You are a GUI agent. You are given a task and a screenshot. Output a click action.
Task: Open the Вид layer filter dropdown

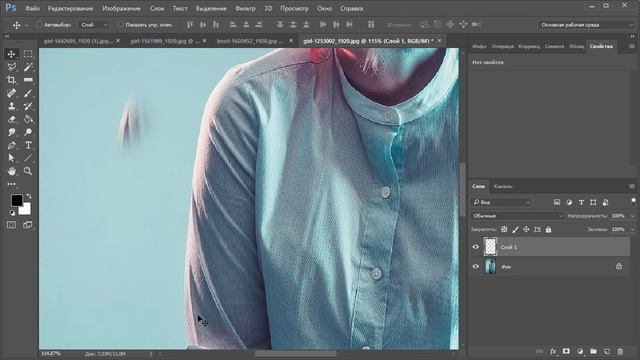pyautogui.click(x=502, y=202)
